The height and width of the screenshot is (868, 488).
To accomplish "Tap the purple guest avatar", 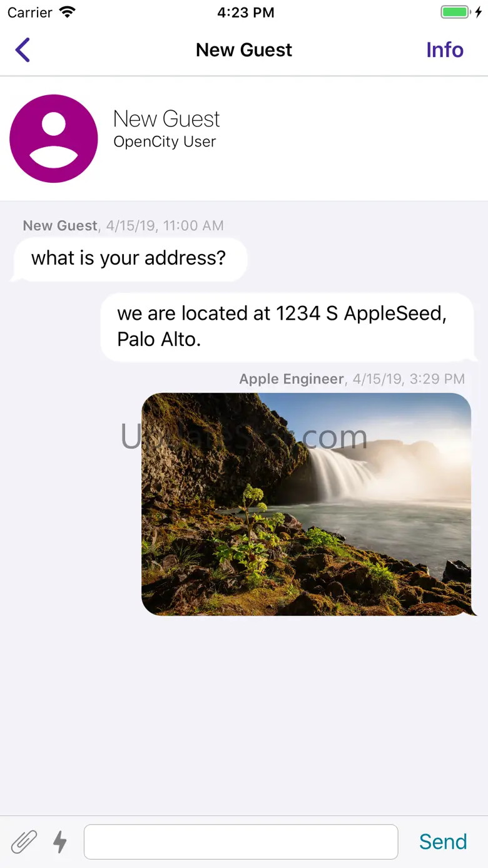I will pos(54,138).
